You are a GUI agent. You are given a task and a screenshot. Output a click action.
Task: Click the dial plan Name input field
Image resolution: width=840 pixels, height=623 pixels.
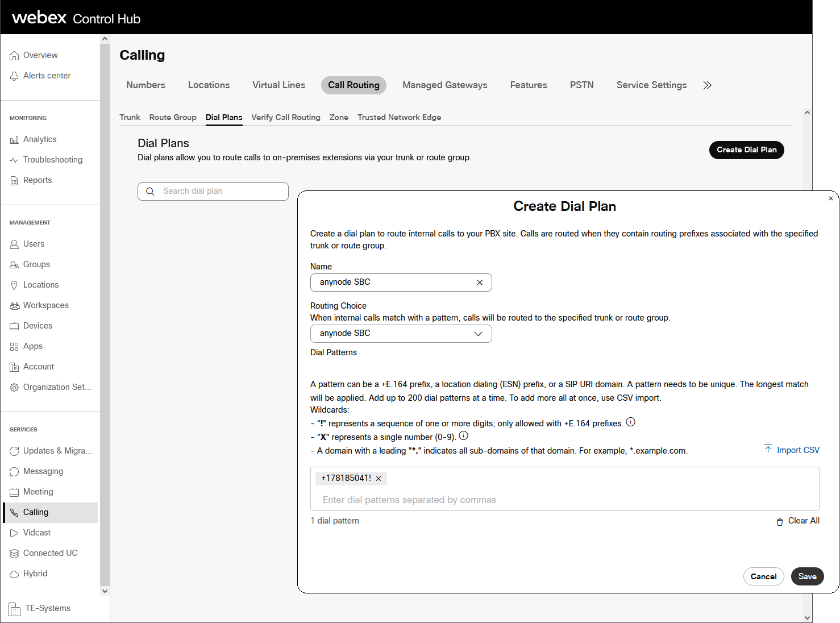(401, 283)
